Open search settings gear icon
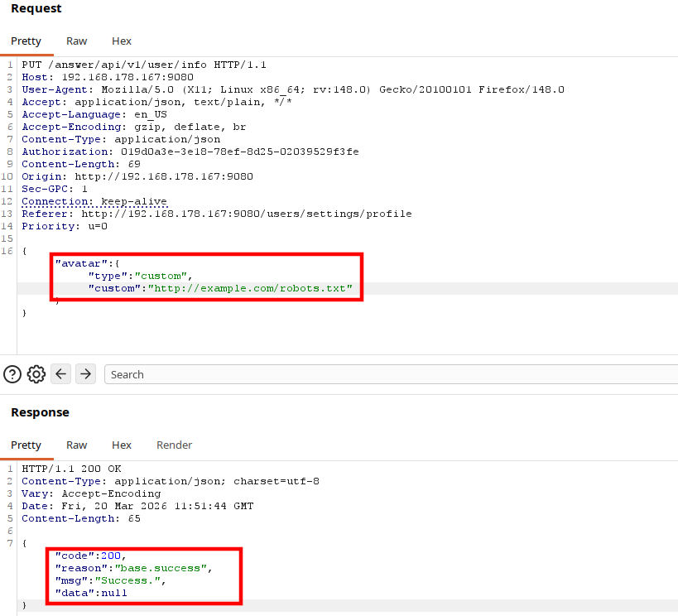This screenshot has width=678, height=616. coord(36,374)
